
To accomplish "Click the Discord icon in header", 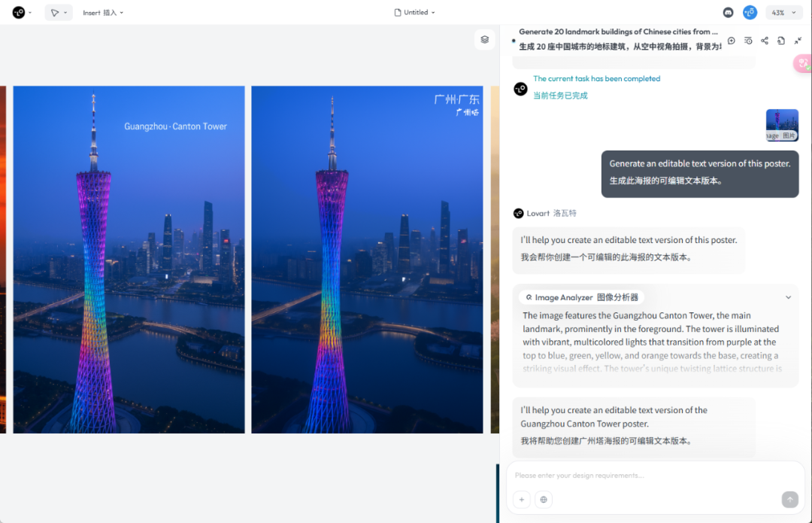I will coord(728,13).
